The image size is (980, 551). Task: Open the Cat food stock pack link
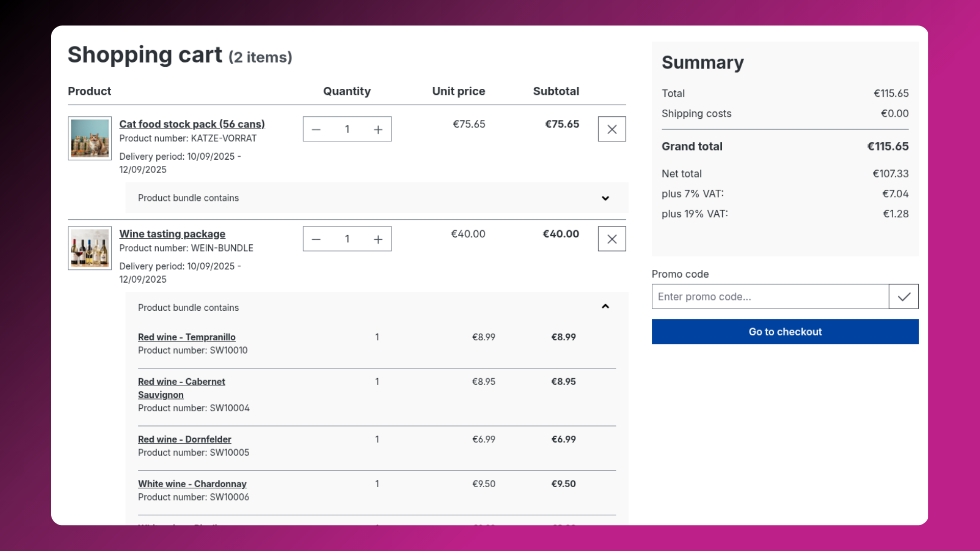click(x=192, y=124)
